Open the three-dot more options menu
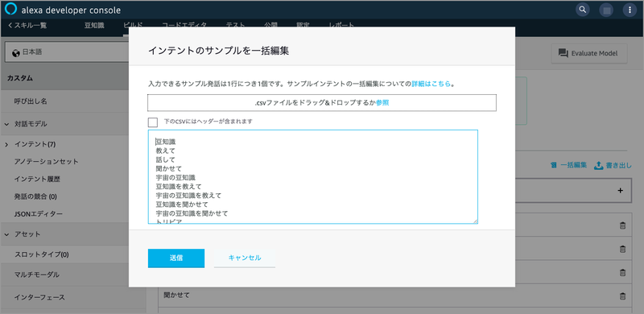The width and height of the screenshot is (644, 314). tap(630, 10)
